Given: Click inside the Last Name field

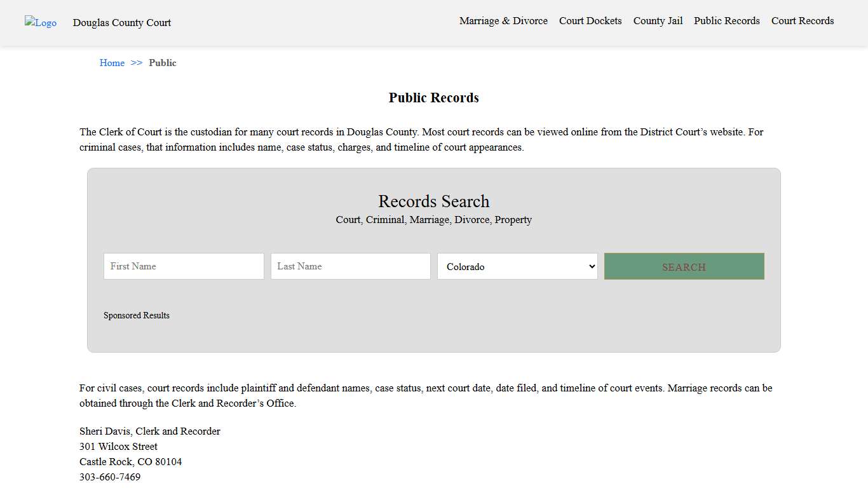Looking at the screenshot, I should pos(350,266).
